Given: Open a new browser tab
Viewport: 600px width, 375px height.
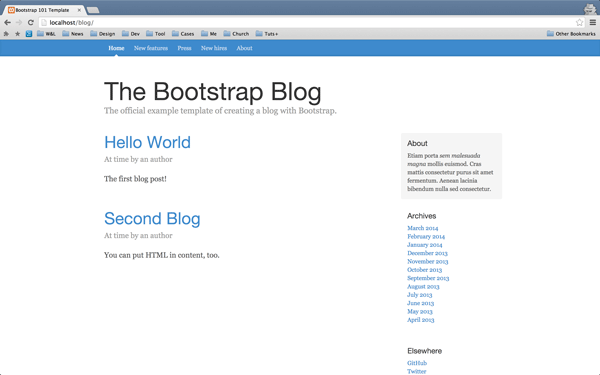Looking at the screenshot, I should pos(93,10).
